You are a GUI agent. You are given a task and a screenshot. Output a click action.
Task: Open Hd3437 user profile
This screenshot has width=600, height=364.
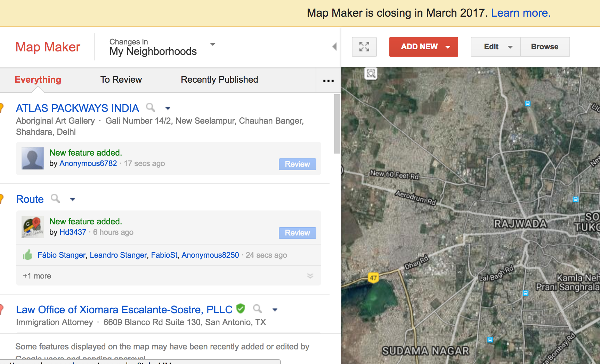pos(73,232)
